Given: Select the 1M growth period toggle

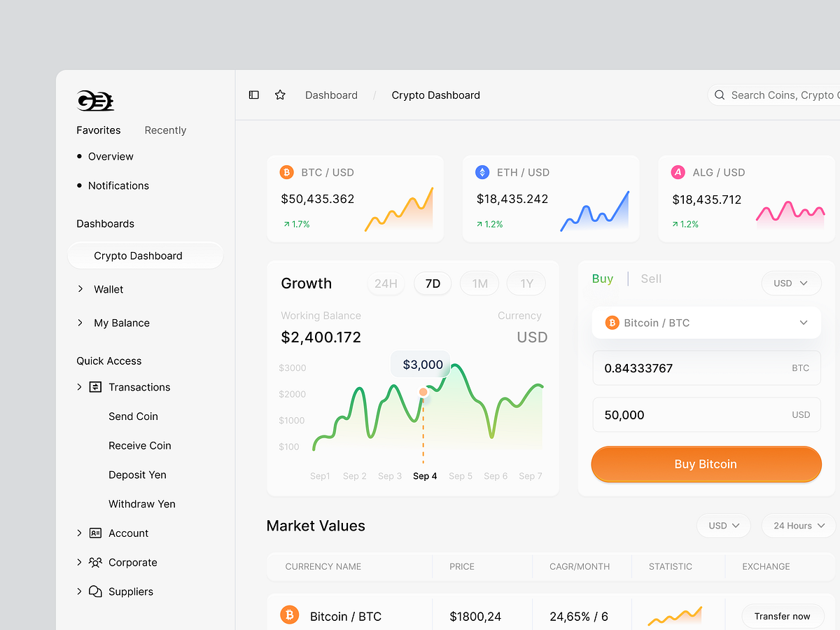Looking at the screenshot, I should coord(479,283).
